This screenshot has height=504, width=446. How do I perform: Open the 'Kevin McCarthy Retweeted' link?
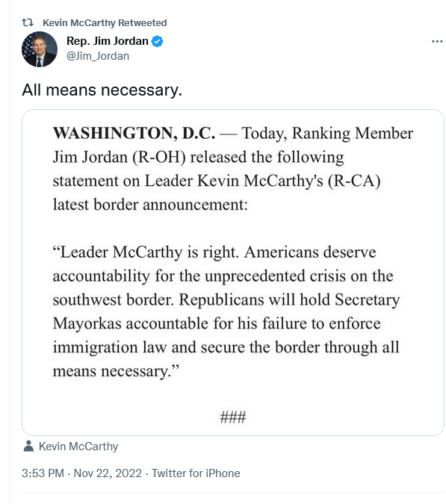click(105, 23)
